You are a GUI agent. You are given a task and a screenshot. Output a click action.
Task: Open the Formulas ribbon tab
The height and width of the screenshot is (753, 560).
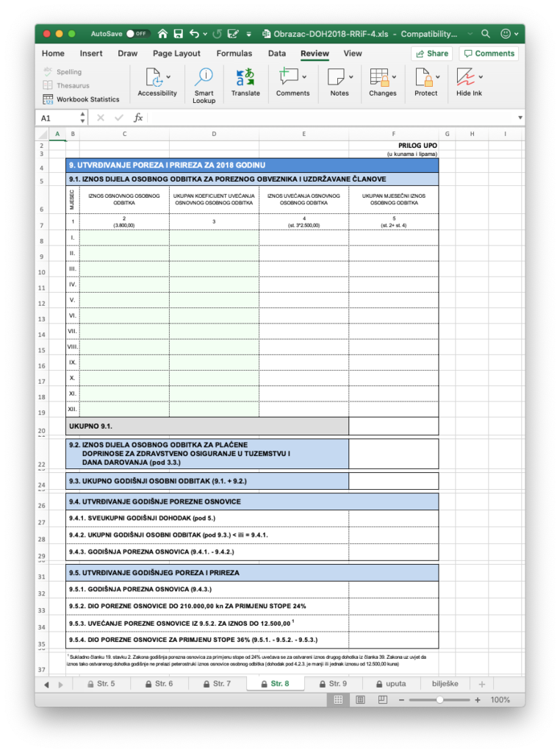pos(234,53)
